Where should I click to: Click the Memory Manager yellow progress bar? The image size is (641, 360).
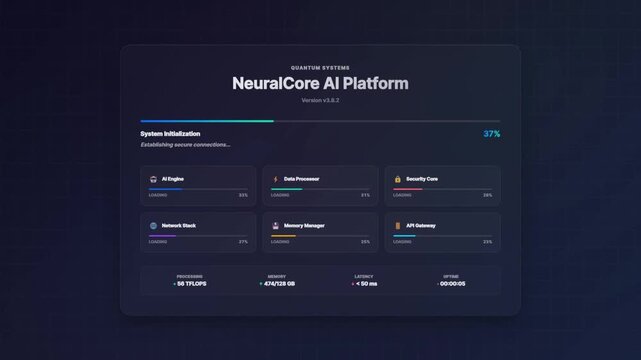320,236
